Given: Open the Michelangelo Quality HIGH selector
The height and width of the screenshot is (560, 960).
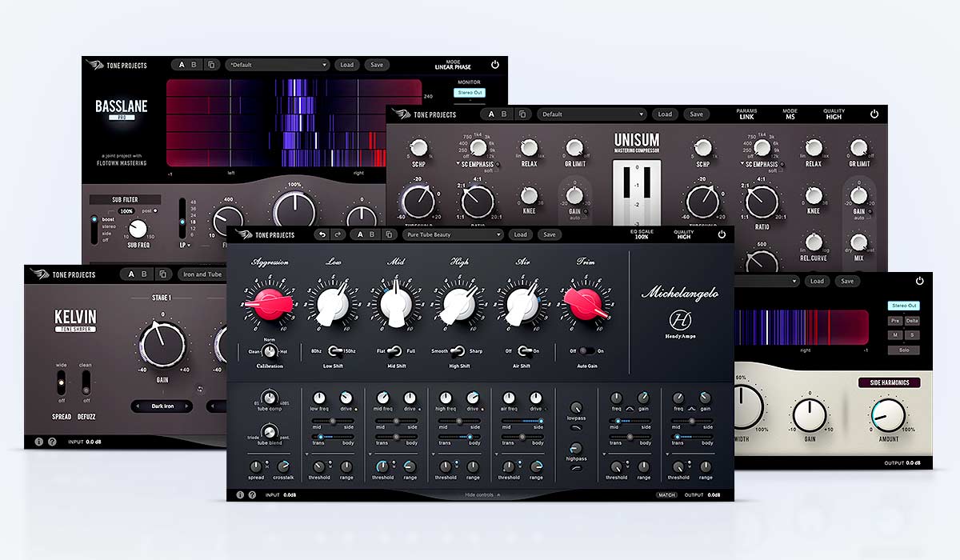Looking at the screenshot, I should [684, 234].
